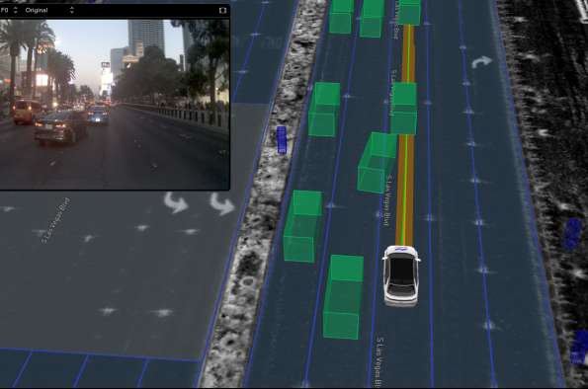This screenshot has width=588, height=389.
Task: Select the partial blue box at bottom right
Action: 579,348
